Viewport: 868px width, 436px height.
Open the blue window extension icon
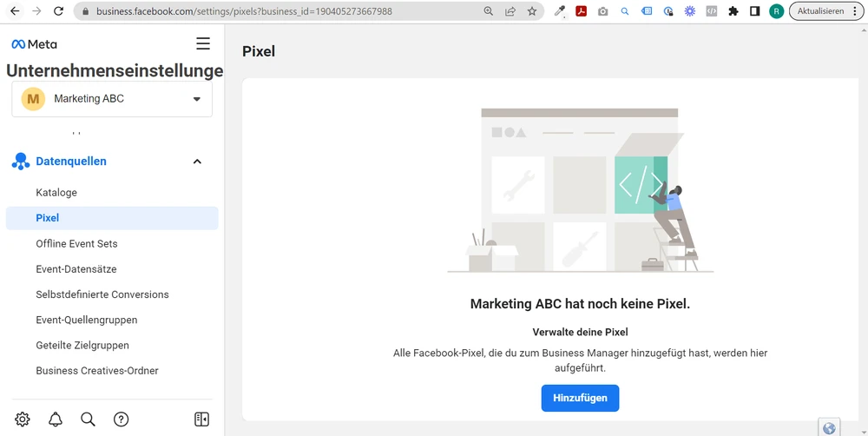647,11
